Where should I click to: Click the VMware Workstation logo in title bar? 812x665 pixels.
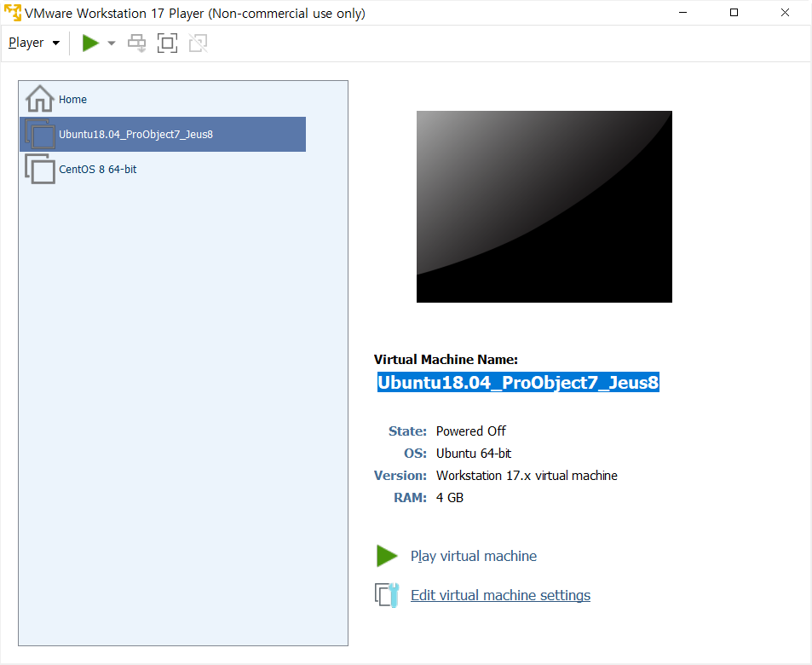(13, 13)
